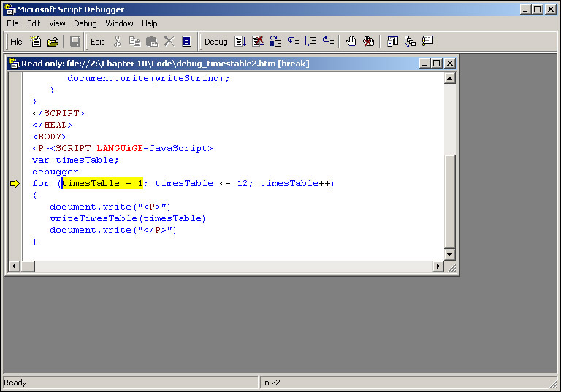Click the Step Into toolbar icon
This screenshot has height=392, width=561.
(x=293, y=42)
